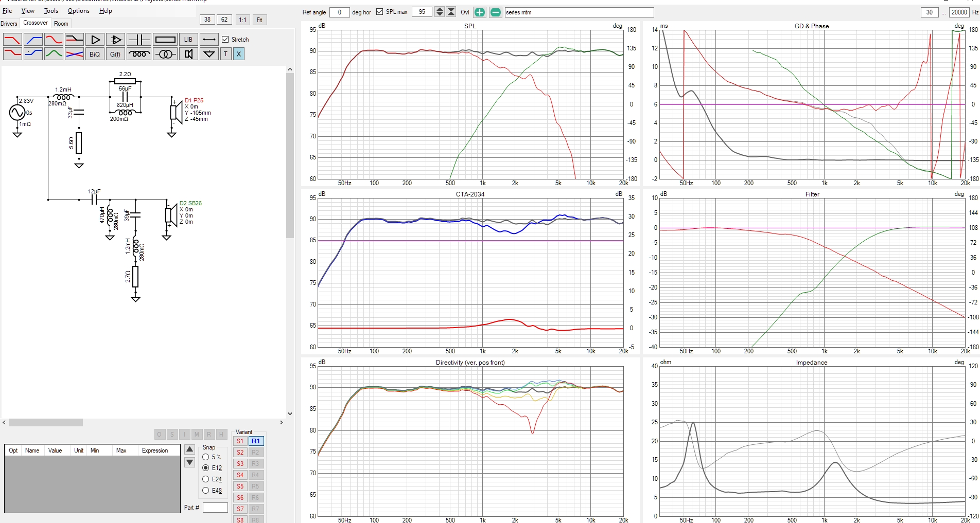The image size is (980, 523).
Task: Open the Help menu
Action: click(x=106, y=11)
